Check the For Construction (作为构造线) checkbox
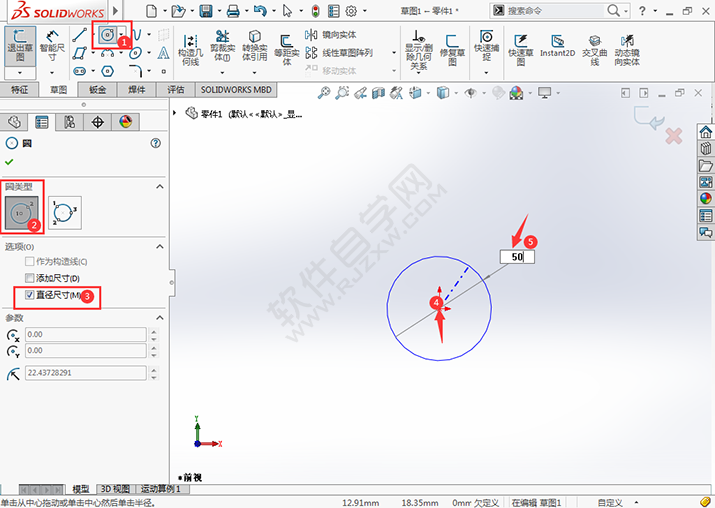 (x=30, y=262)
